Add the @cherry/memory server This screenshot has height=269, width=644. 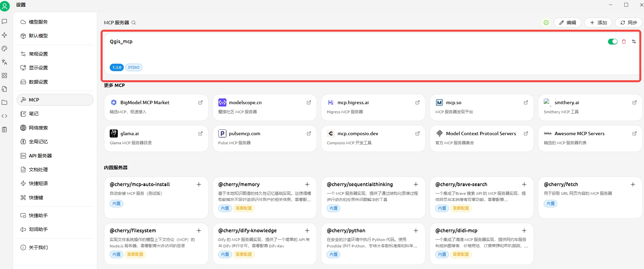(x=307, y=184)
